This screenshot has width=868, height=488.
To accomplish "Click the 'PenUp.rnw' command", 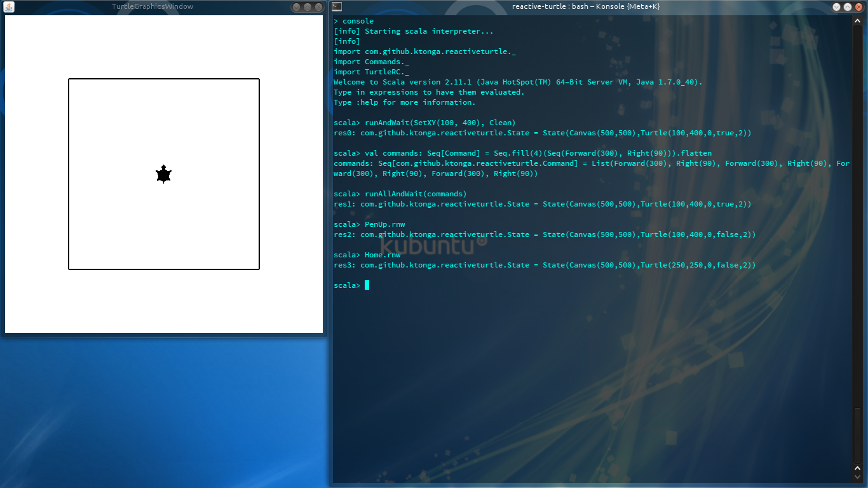I will [x=384, y=224].
